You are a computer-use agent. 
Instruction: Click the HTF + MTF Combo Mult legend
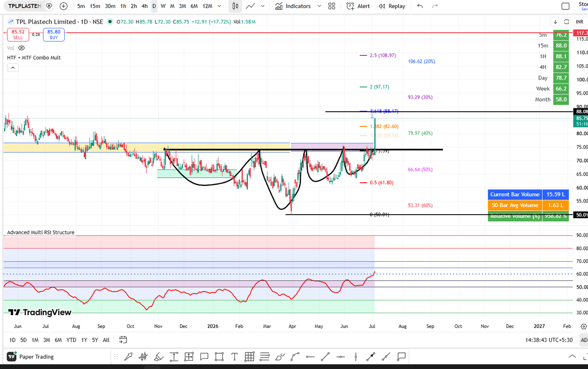click(x=34, y=58)
